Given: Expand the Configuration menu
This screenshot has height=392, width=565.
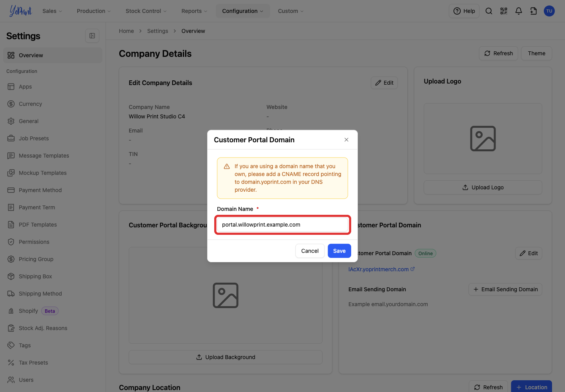Looking at the screenshot, I should click(243, 11).
